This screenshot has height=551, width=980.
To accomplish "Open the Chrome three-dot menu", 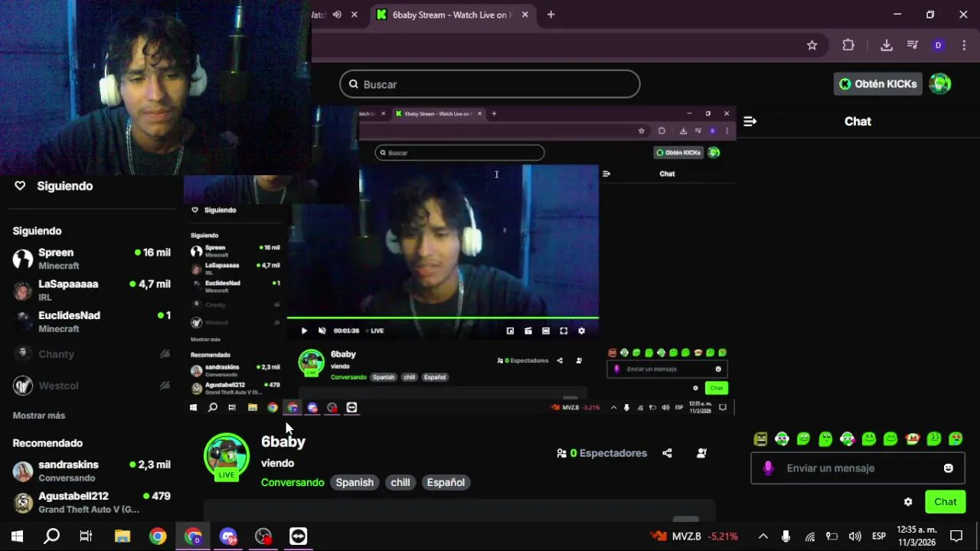I will [964, 45].
